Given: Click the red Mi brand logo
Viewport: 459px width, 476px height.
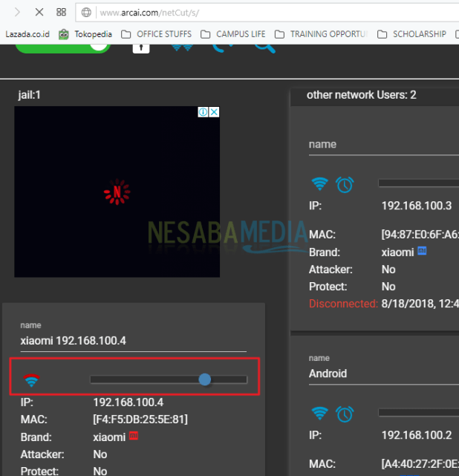Looking at the screenshot, I should coord(134,436).
